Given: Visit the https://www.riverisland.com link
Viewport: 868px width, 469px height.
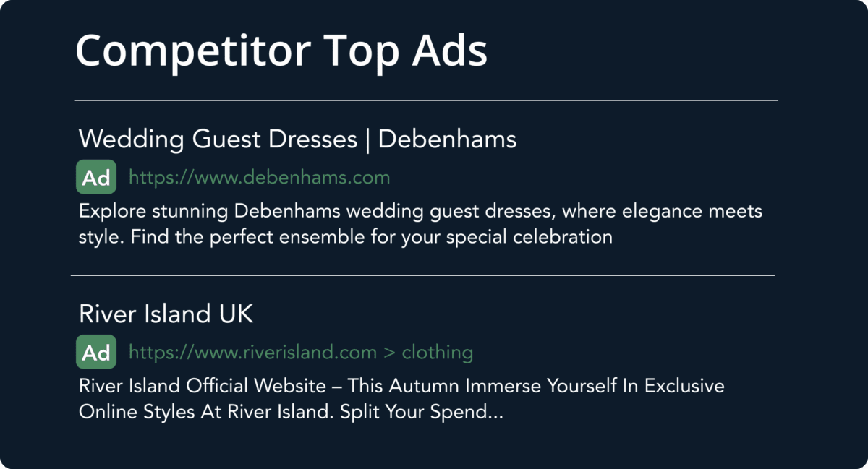Looking at the screenshot, I should coord(252,353).
